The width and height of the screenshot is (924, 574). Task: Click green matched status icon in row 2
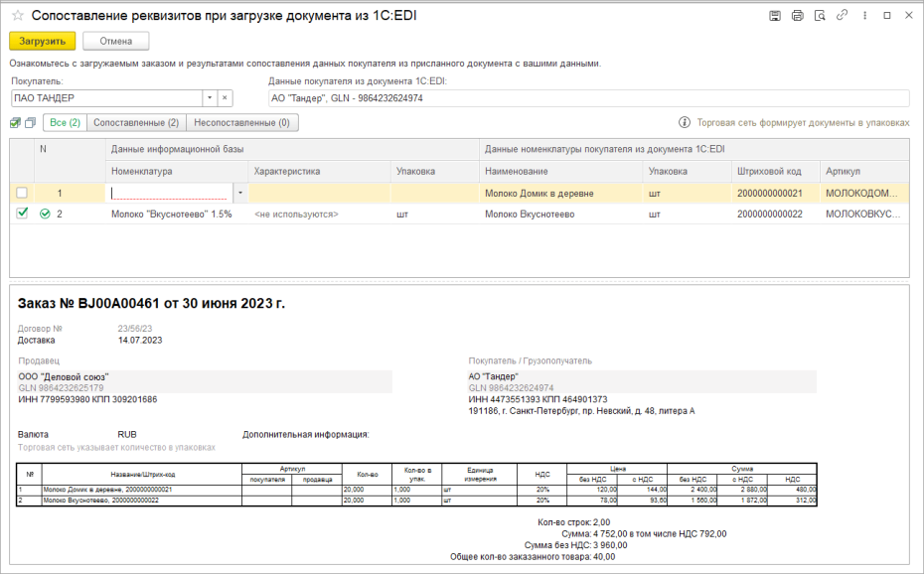pos(45,214)
